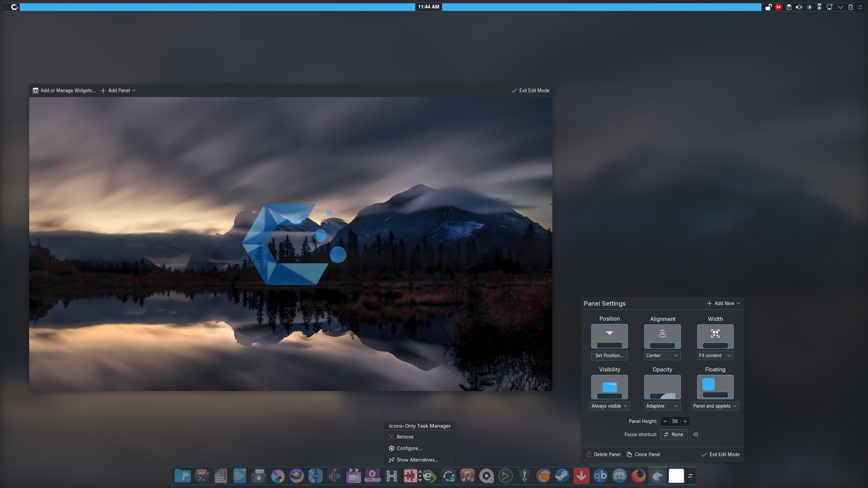Select Show Alternatives menu entry
Viewport: 868px width, 488px height.
[x=417, y=460]
